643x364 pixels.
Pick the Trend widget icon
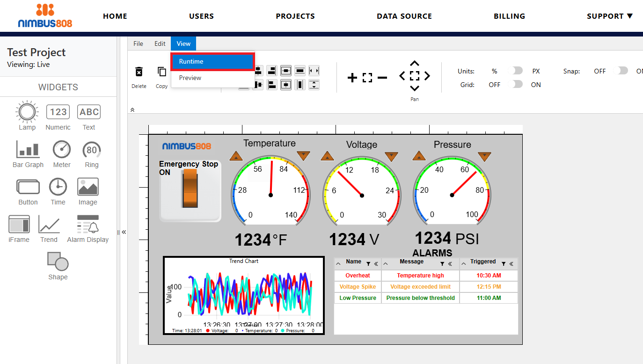point(49,225)
